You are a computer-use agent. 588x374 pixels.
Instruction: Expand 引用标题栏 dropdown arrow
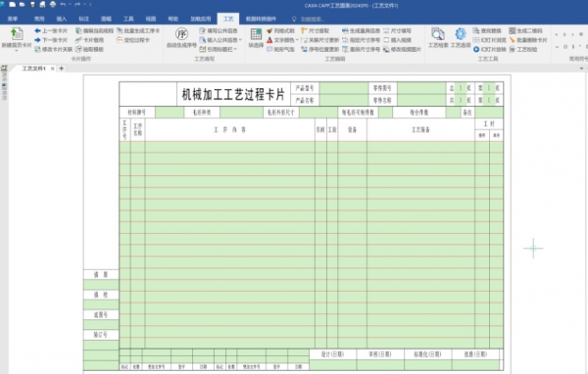click(235, 50)
